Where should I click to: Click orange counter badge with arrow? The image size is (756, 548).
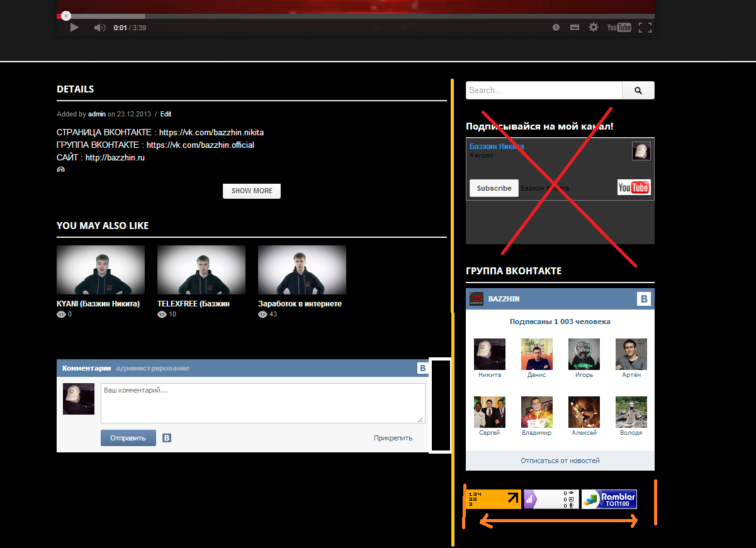click(x=494, y=499)
